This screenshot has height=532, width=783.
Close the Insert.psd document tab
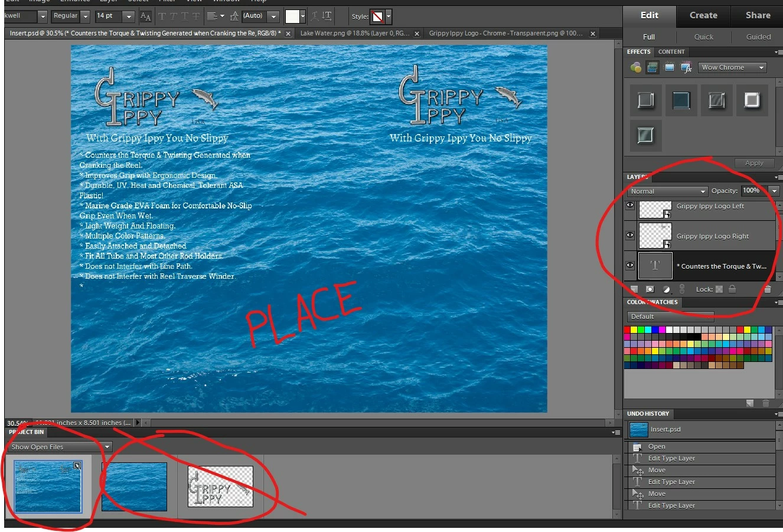pos(288,34)
